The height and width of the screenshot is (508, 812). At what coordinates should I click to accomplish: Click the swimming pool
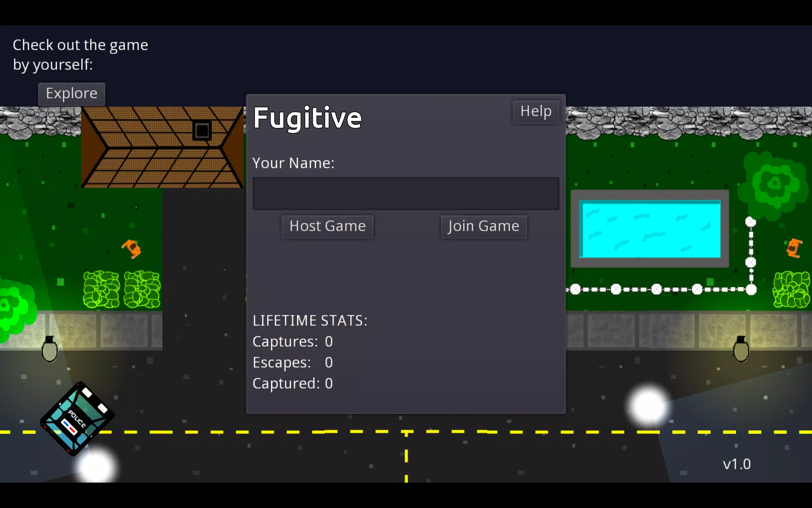coord(650,229)
